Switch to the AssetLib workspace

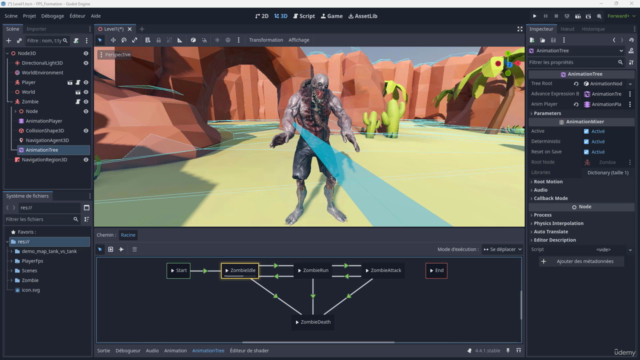click(362, 16)
